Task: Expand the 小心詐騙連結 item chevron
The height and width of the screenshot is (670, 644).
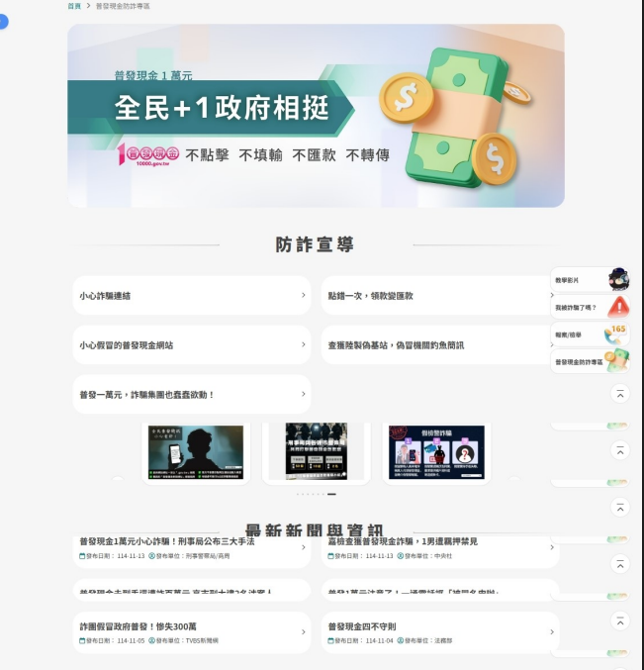Action: coord(303,295)
